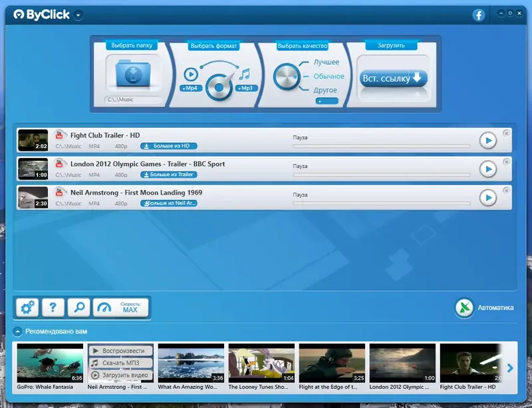
Task: Select the music note audio format icon
Action: 244,74
